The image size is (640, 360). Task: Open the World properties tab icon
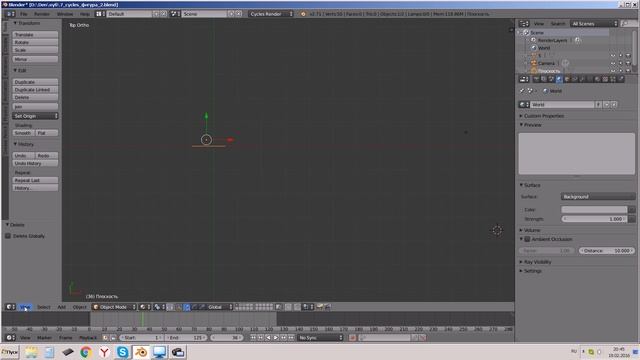point(559,79)
